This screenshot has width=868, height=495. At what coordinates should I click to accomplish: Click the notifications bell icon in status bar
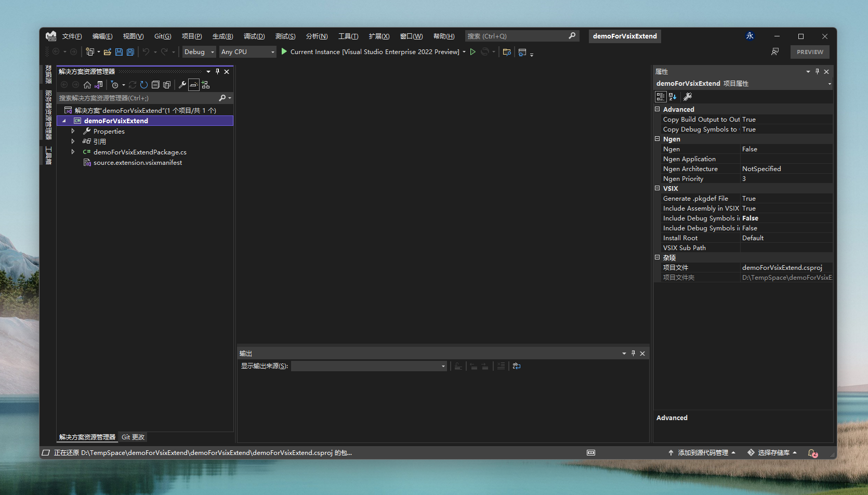pos(813,453)
